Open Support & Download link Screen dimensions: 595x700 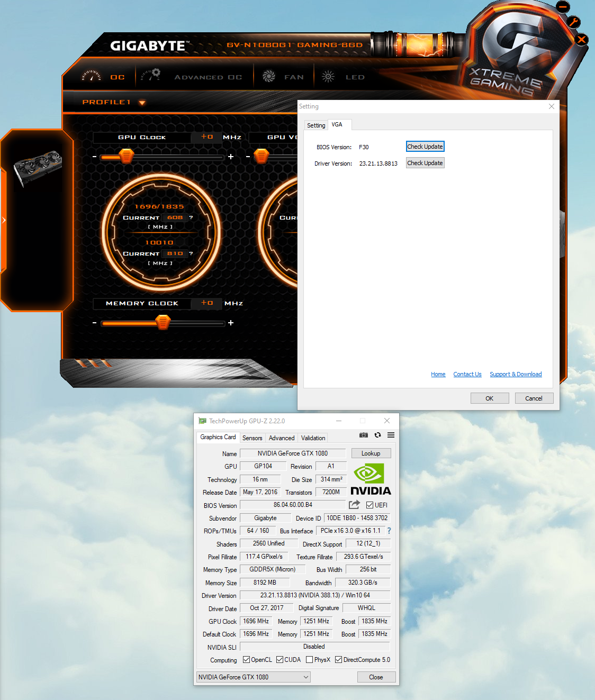coord(516,374)
